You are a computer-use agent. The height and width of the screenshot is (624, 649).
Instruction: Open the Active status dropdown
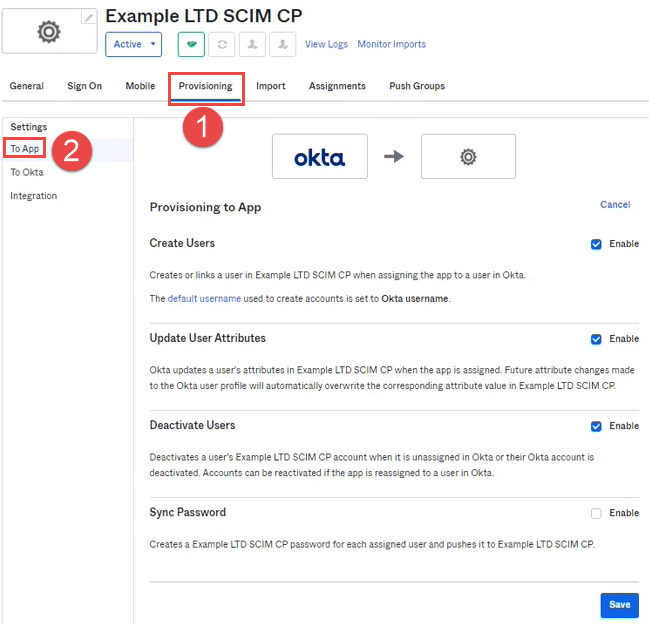pos(133,45)
